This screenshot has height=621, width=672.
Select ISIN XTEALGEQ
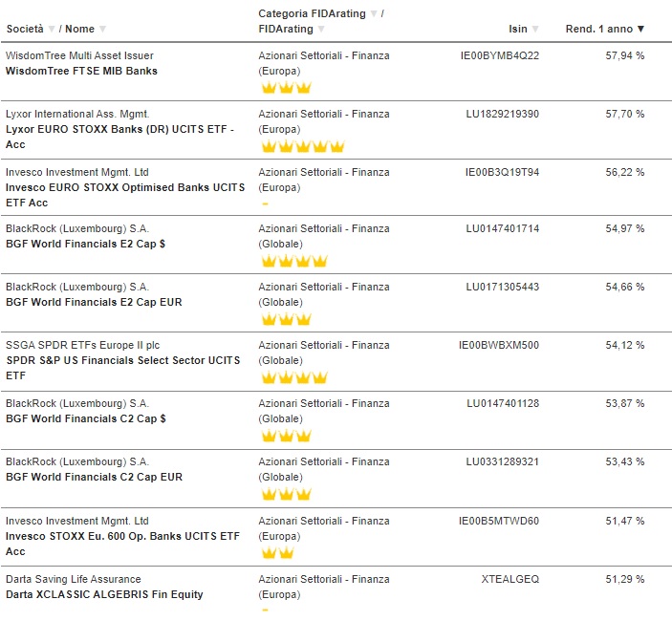[x=510, y=579]
